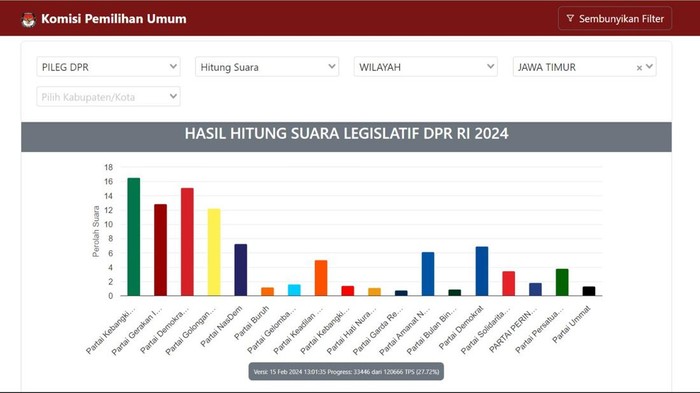Click the Sembunyikan Filter button

click(x=615, y=18)
